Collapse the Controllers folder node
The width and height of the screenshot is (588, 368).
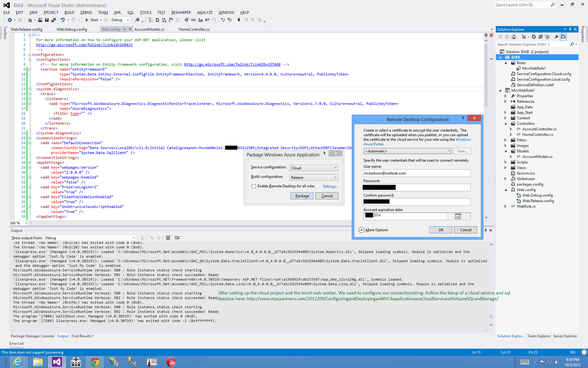(505, 124)
